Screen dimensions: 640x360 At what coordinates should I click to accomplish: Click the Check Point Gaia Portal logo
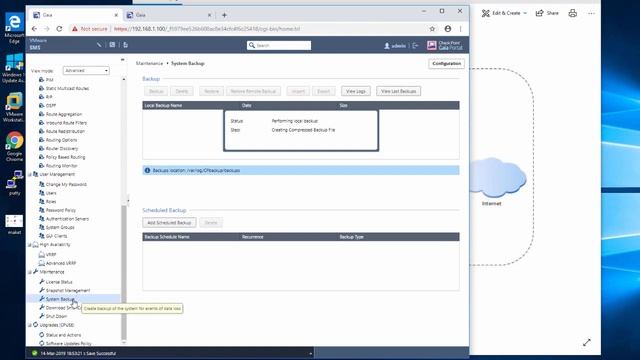pyautogui.click(x=444, y=45)
